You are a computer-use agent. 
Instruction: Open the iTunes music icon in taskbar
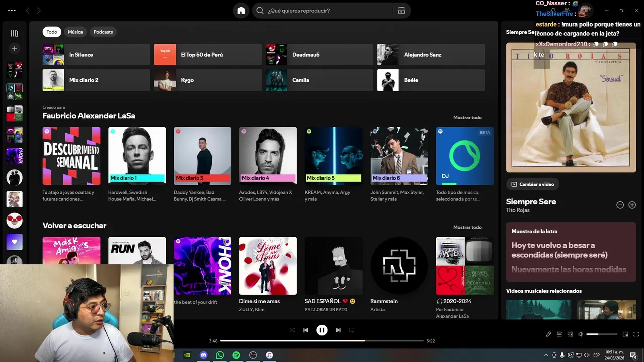(x=269, y=355)
